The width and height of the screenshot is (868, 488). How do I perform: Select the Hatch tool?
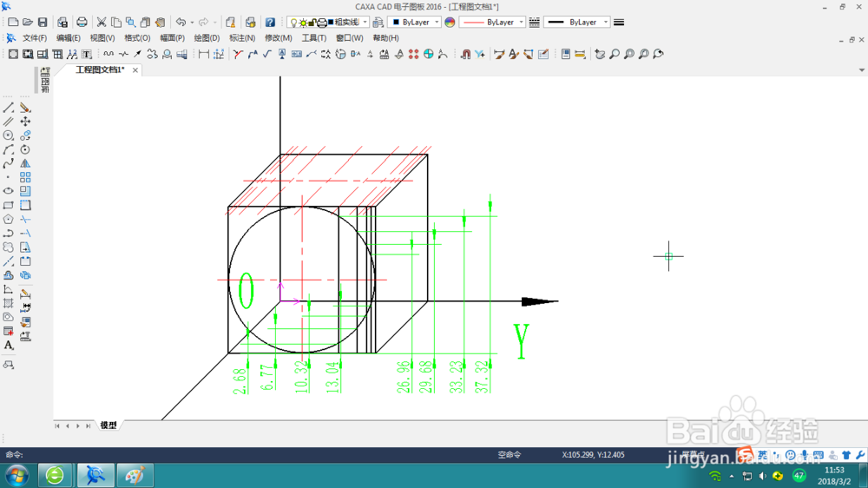tap(9, 303)
